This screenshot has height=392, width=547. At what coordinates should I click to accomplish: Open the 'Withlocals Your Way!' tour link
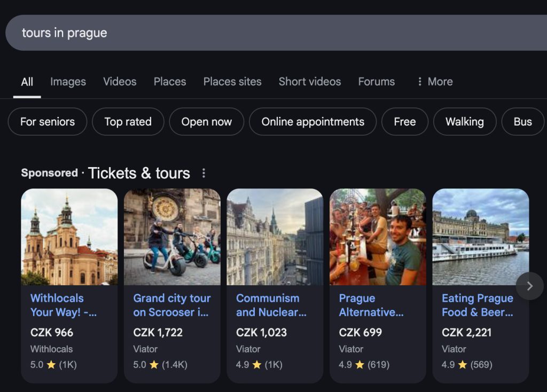coord(64,305)
